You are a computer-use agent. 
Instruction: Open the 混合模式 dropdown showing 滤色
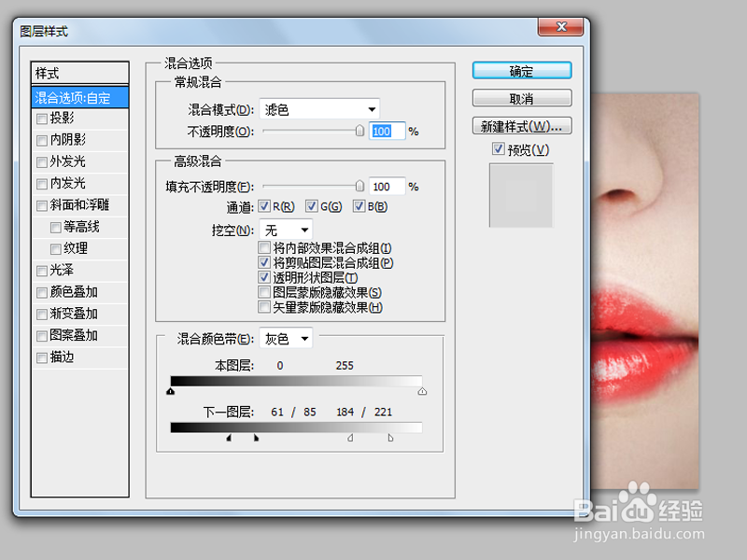tap(319, 109)
